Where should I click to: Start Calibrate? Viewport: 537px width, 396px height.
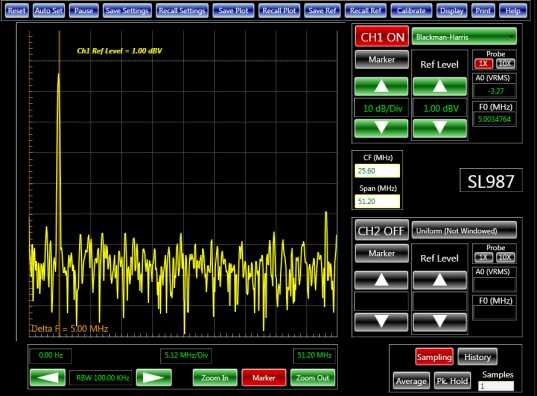coord(411,11)
